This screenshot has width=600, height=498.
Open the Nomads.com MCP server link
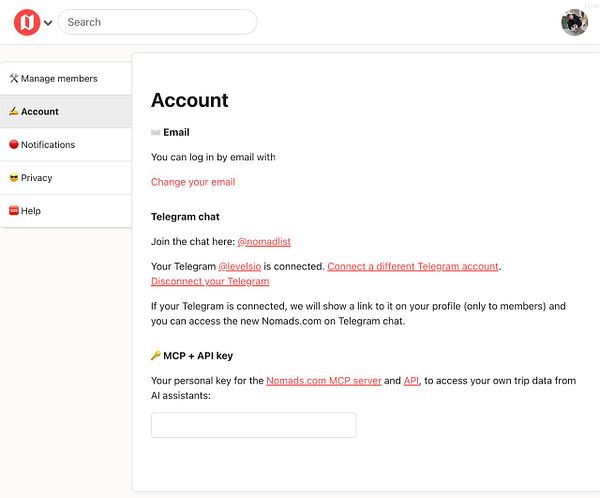[324, 380]
